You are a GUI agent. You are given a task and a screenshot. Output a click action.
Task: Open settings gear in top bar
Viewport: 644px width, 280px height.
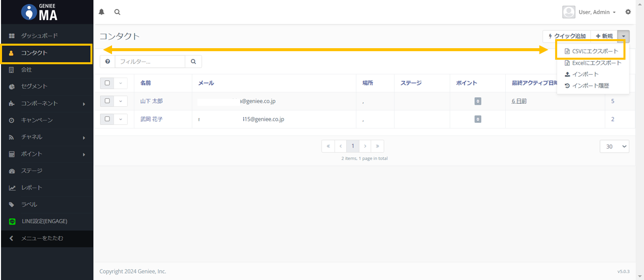point(628,12)
